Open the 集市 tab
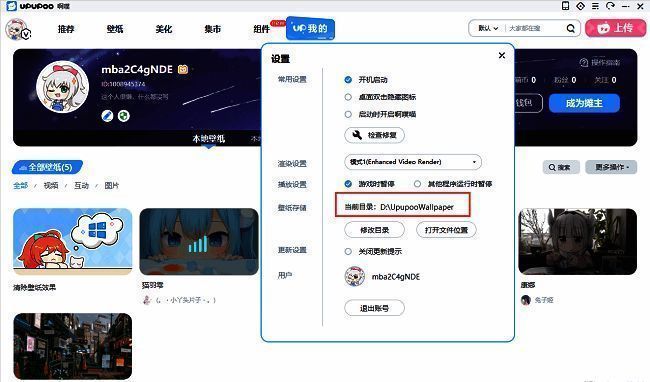This screenshot has width=650, height=382. [213, 29]
